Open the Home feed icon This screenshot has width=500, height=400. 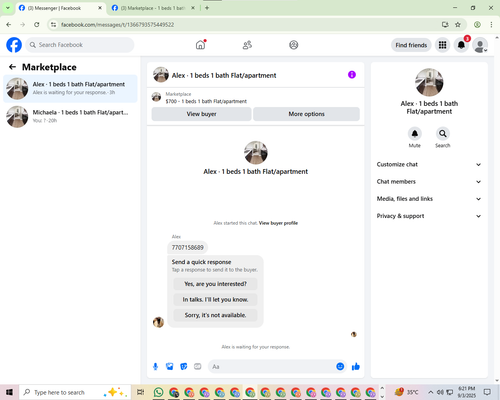[200, 45]
